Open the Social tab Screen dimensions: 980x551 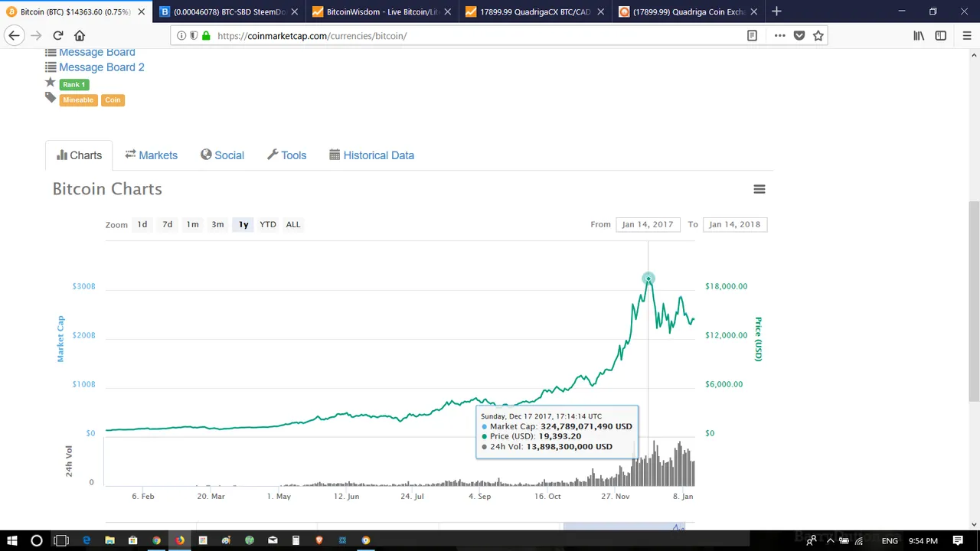[x=222, y=155]
